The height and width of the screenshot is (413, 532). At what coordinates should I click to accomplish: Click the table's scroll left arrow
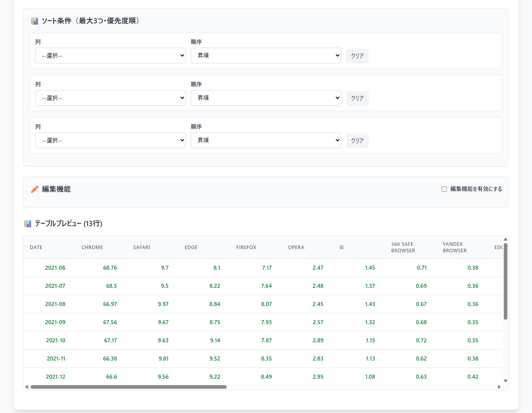27,387
